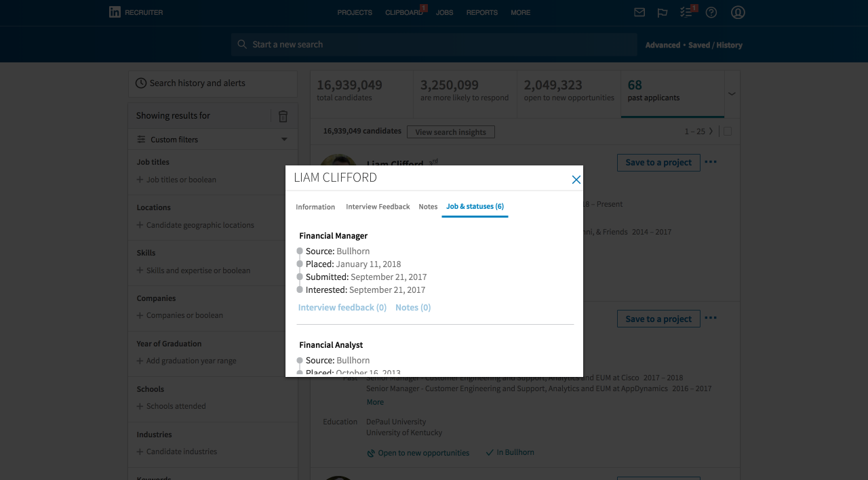
Task: Select the more likely to respond tab
Action: (465, 94)
